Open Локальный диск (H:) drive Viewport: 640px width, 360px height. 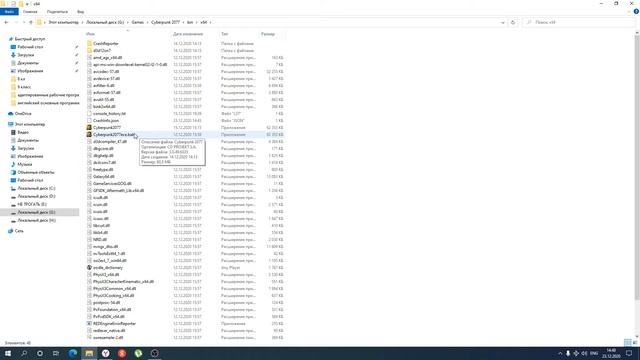point(36,220)
